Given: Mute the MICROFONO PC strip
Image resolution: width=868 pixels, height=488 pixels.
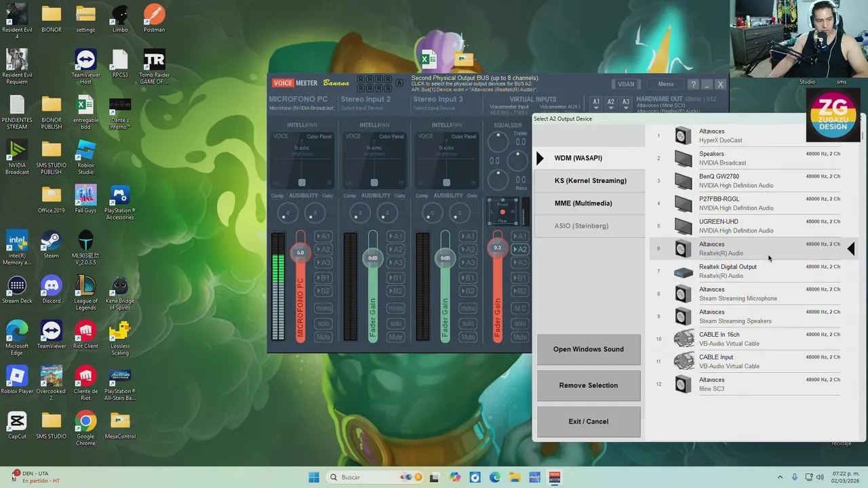Looking at the screenshot, I should click(x=323, y=337).
